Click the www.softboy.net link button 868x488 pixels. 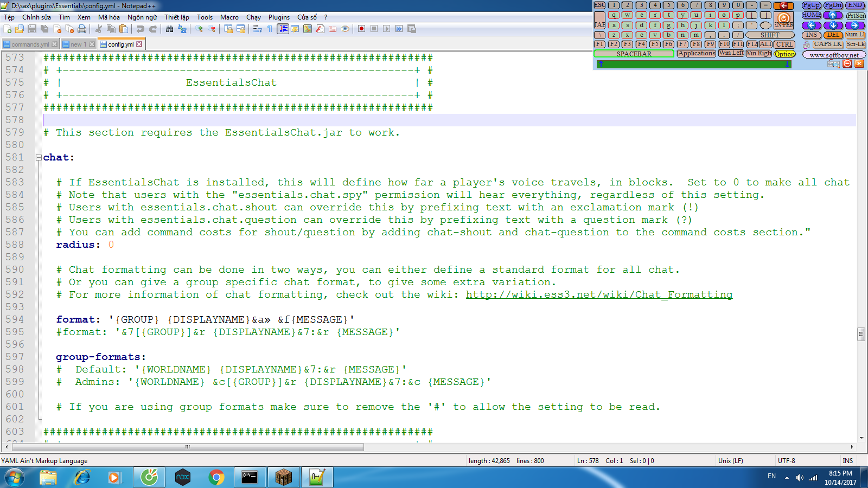[x=834, y=55]
